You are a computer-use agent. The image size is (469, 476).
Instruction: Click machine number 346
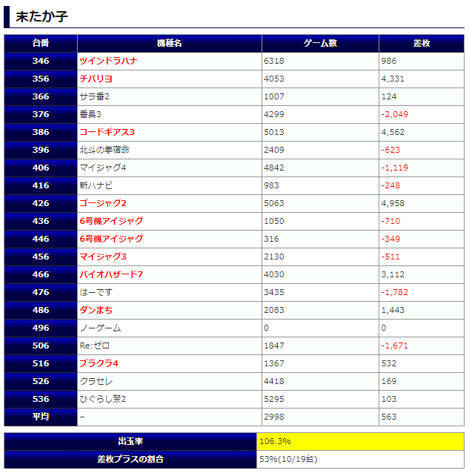tap(41, 61)
